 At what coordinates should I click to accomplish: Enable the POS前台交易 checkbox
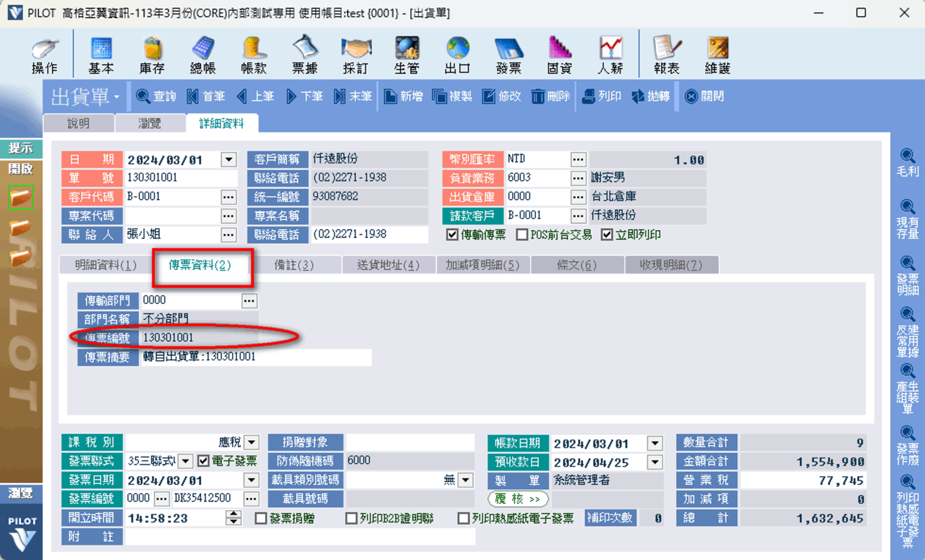(x=522, y=235)
